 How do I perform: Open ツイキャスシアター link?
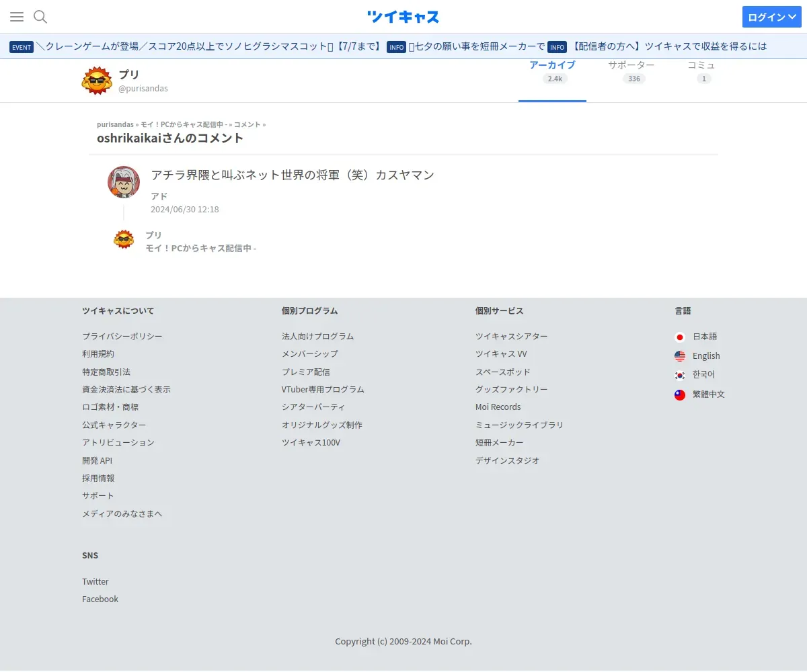(512, 336)
